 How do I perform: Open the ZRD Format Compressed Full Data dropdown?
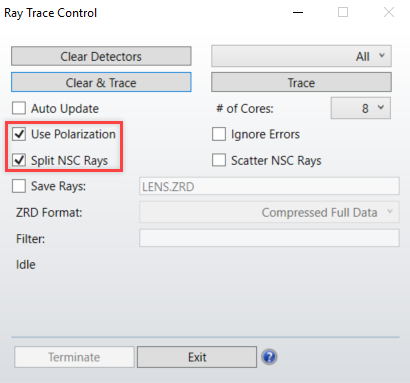[269, 212]
